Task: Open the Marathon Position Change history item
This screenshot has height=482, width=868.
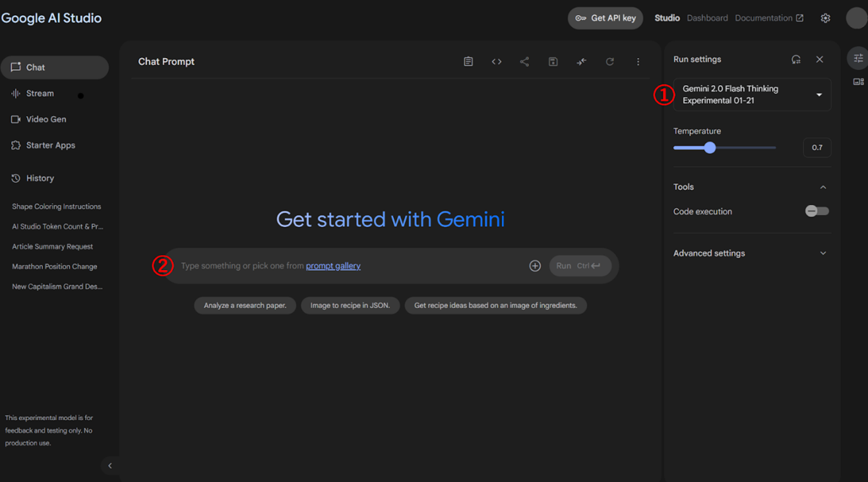Action: coord(54,267)
